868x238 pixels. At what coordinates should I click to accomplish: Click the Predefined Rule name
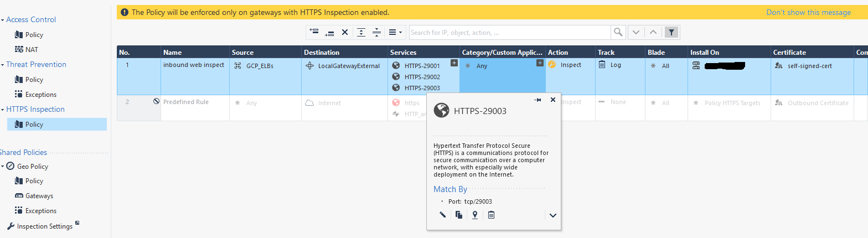coord(185,102)
